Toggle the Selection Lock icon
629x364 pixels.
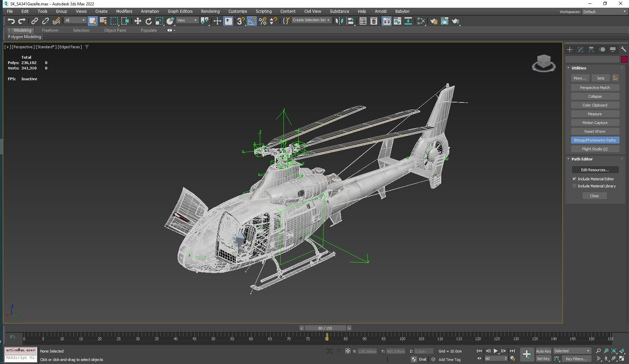(x=339, y=351)
